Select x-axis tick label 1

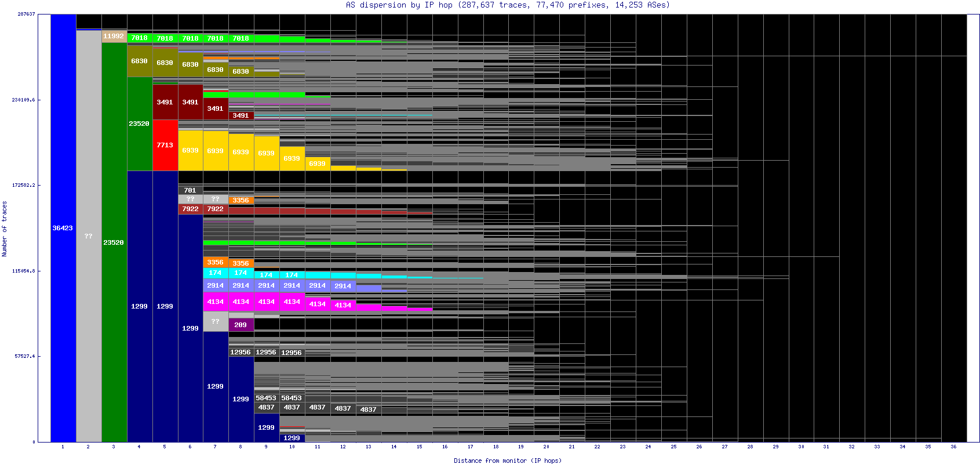pos(63,447)
